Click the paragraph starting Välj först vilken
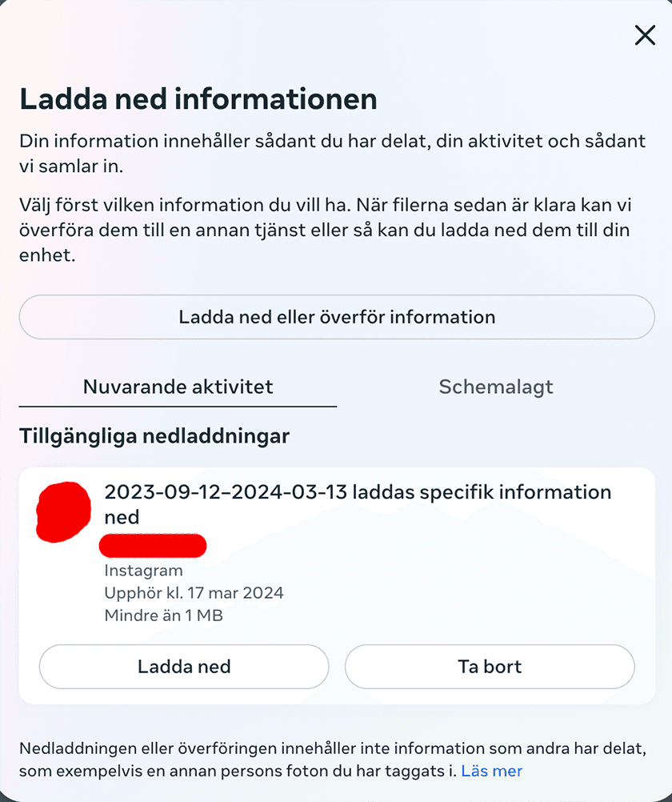This screenshot has width=672, height=802. pyautogui.click(x=324, y=231)
